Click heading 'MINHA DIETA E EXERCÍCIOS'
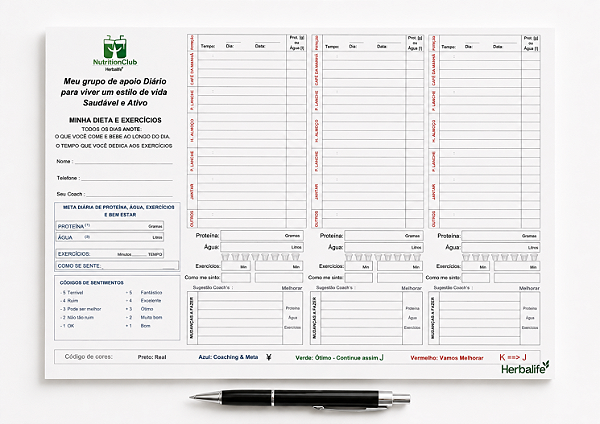This screenshot has height=424, width=600. tap(115, 120)
